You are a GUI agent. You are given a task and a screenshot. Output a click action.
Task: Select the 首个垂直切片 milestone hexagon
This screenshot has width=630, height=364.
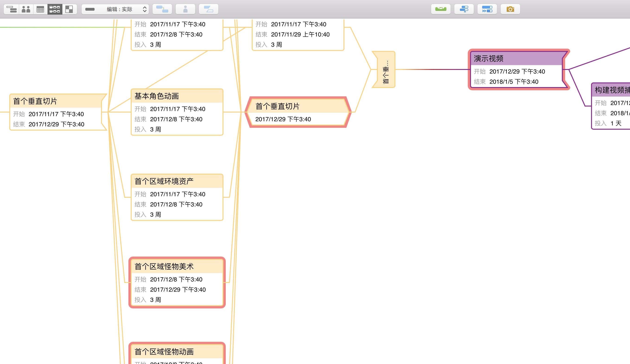click(298, 112)
